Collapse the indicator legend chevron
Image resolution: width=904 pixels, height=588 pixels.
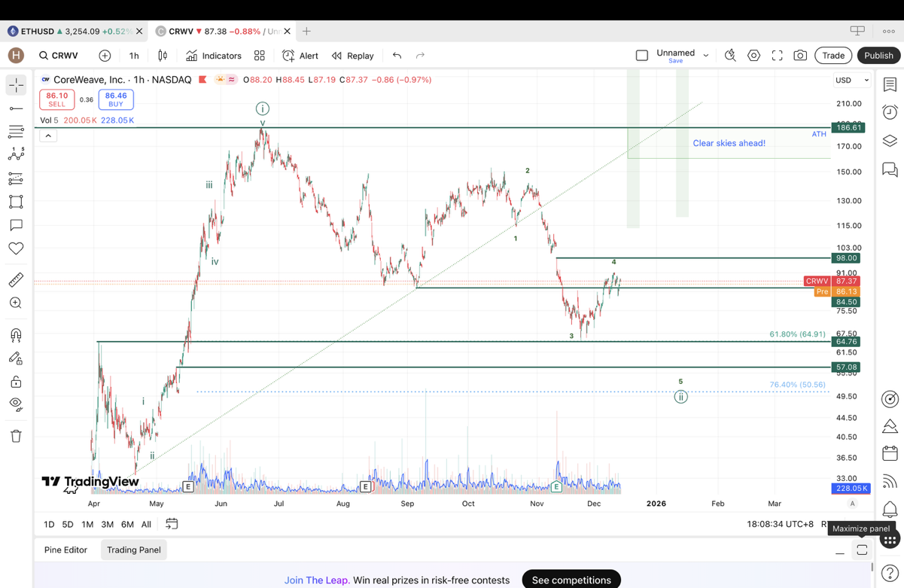pyautogui.click(x=48, y=136)
